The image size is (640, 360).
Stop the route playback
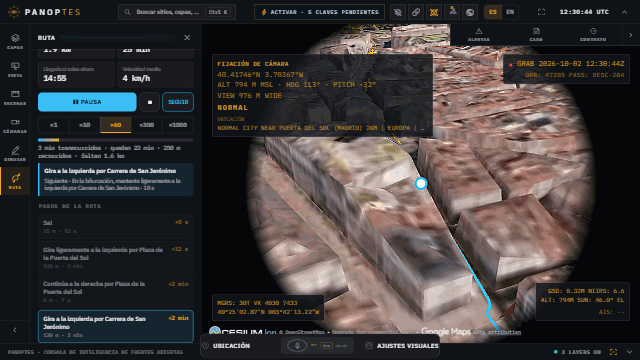pos(149,102)
